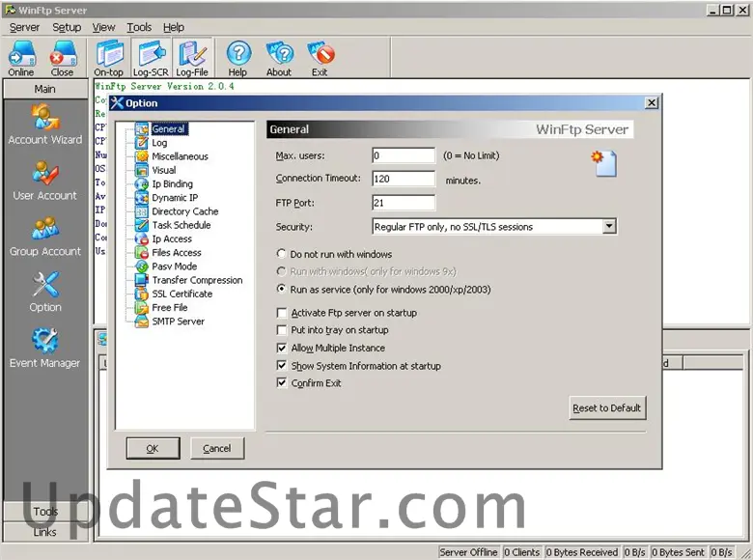The width and height of the screenshot is (753, 560).
Task: Open the Server menu
Action: click(x=24, y=27)
